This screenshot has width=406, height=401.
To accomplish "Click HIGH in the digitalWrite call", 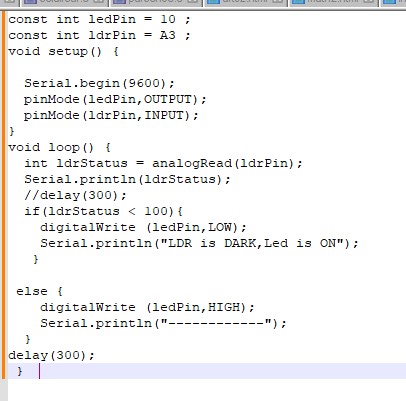I will [224, 307].
